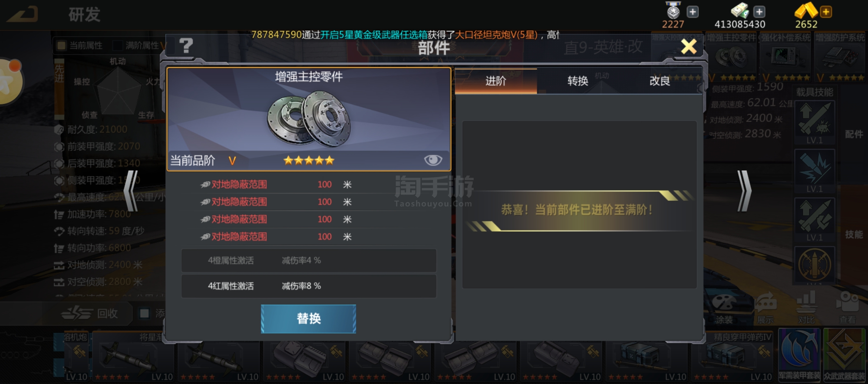This screenshot has width=868, height=384.
Task: Enable the 当前属性 checkbox
Action: pyautogui.click(x=62, y=45)
